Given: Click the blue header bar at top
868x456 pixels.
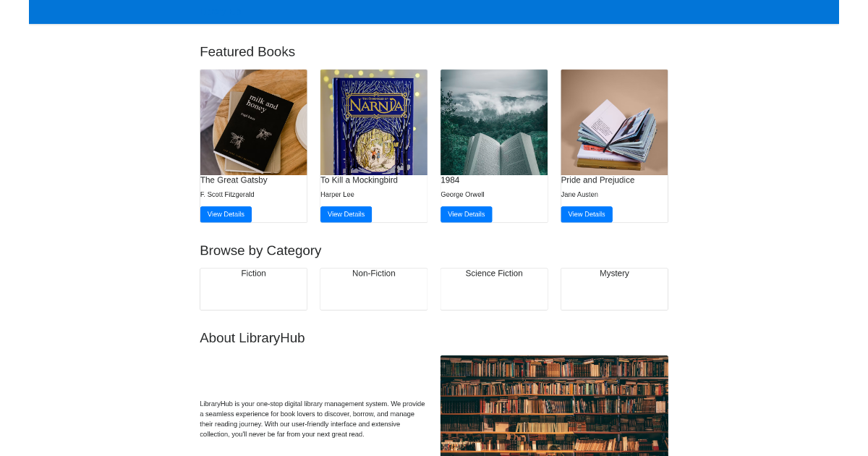Looking at the screenshot, I should click(434, 12).
